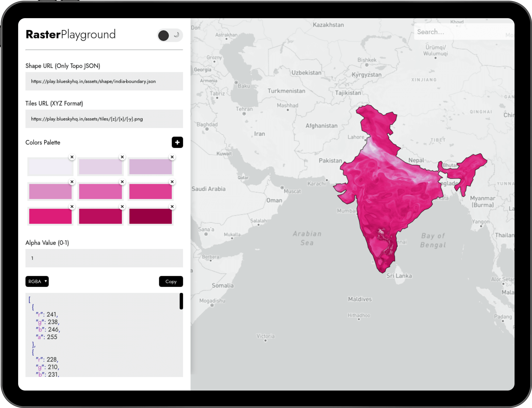This screenshot has height=408, width=532.
Task: Add a new color to the palette
Action: 177,142
